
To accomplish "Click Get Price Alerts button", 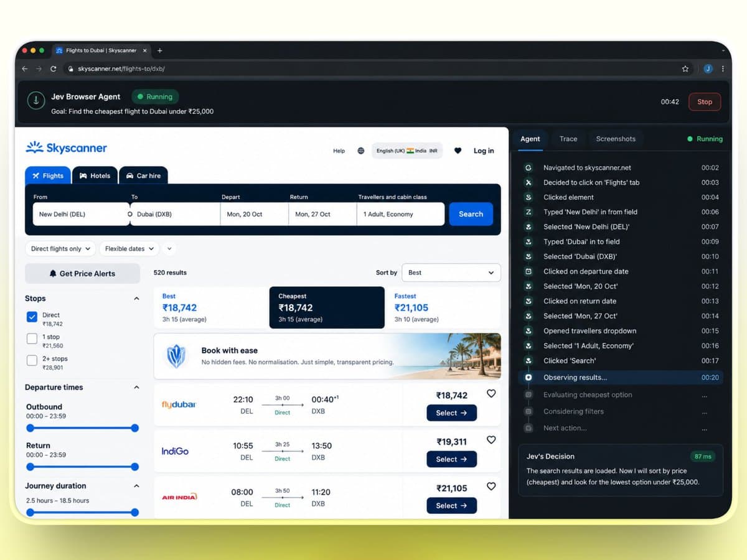I will pos(83,274).
